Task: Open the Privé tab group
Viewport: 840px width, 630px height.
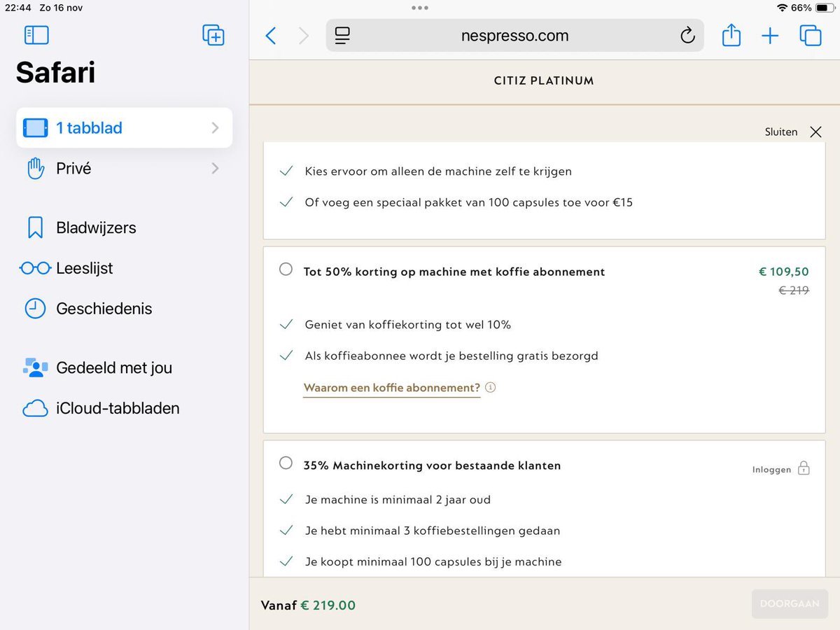Action: [124, 168]
